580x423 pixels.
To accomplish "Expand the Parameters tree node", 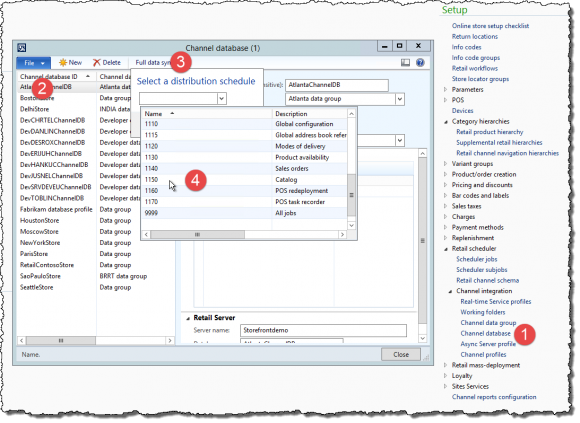I will 445,89.
